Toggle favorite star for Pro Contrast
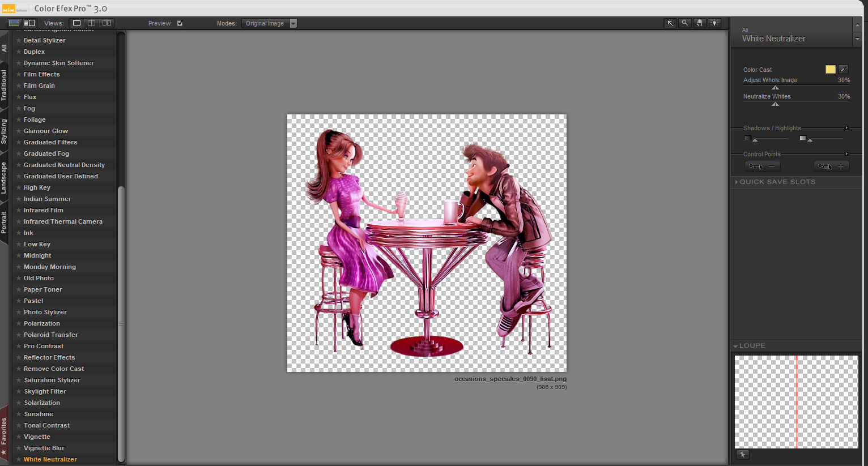The image size is (868, 466). click(19, 346)
